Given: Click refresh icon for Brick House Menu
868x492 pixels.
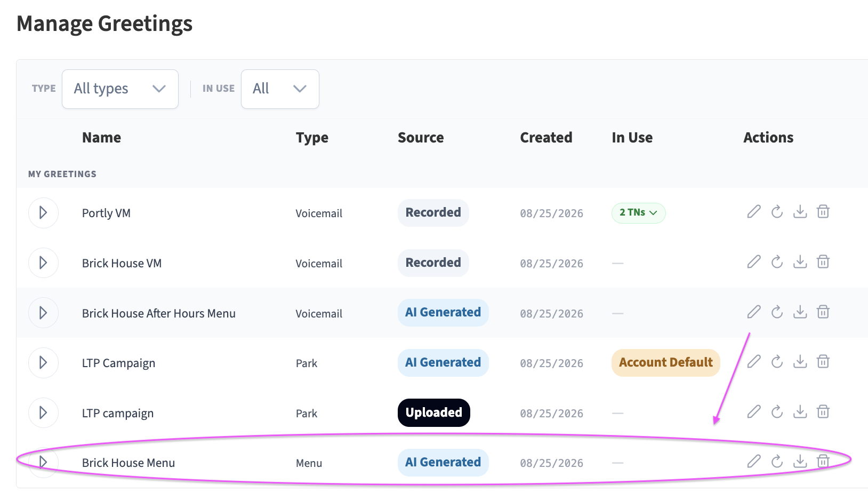Looking at the screenshot, I should (777, 461).
